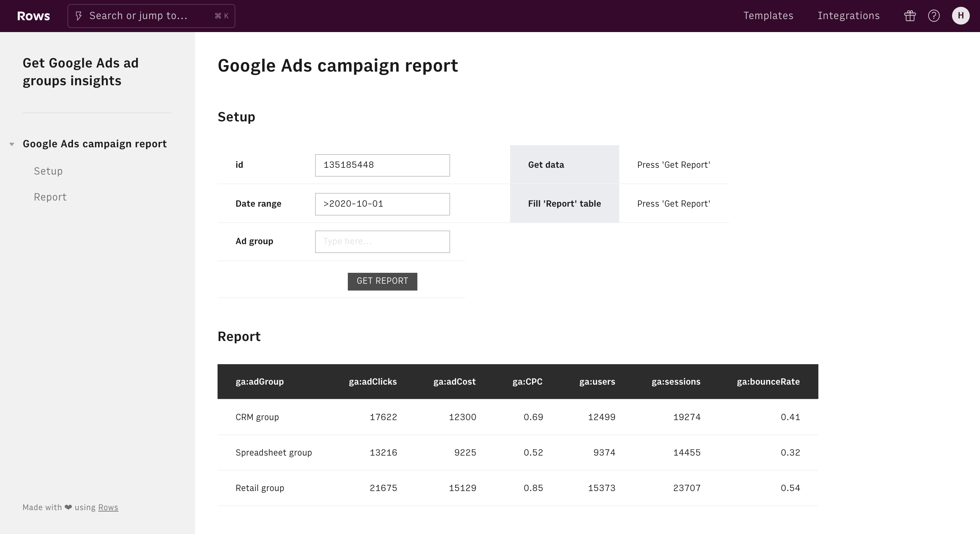Image resolution: width=980 pixels, height=534 pixels.
Task: Open Templates in top navigation
Action: click(768, 16)
